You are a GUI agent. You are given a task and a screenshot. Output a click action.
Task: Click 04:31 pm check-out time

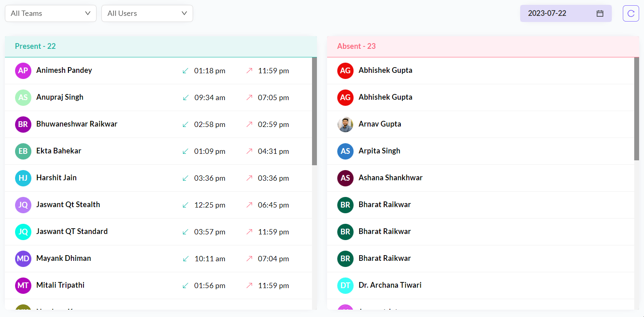[x=273, y=151]
